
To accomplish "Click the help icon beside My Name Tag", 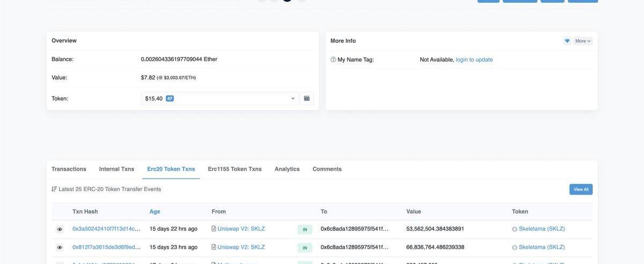I will click(x=333, y=60).
